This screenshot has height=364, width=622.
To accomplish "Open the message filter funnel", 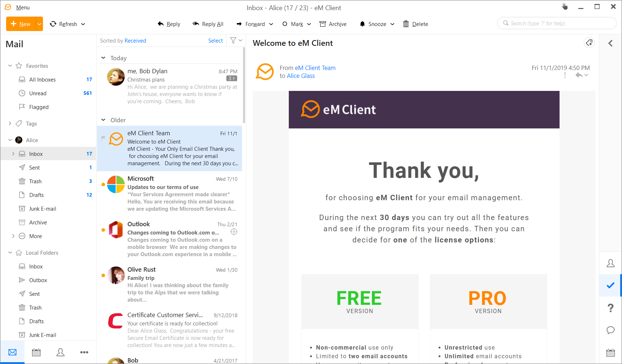I will 233,40.
